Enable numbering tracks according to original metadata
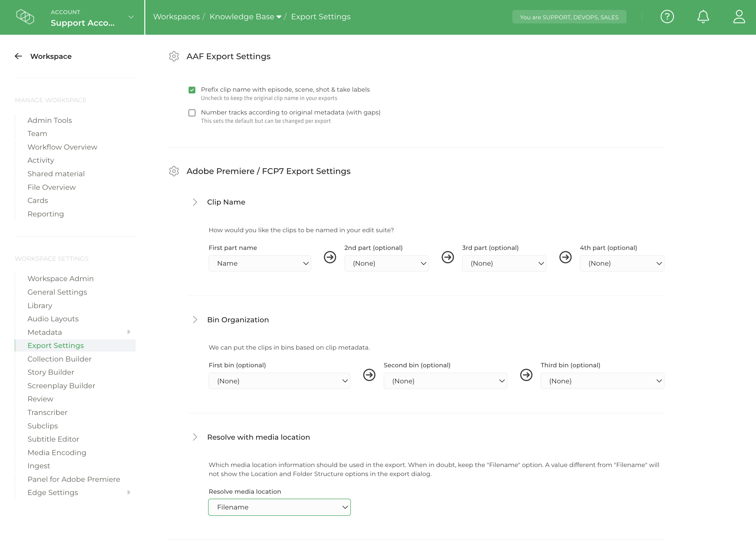 (x=192, y=113)
